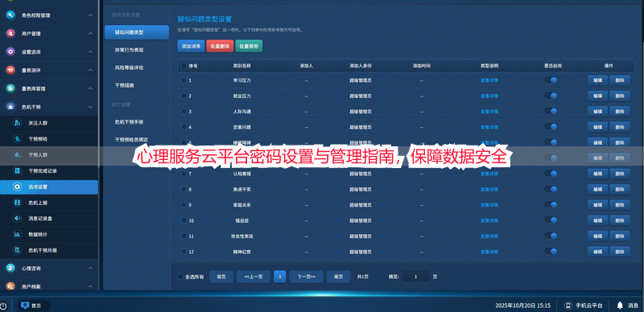
Task: Click the 用户管理 sidebar icon
Action: [x=10, y=33]
